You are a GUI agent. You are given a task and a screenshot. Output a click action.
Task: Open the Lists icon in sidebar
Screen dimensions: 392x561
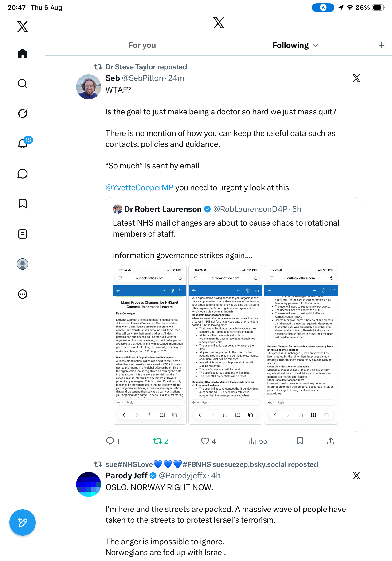pyautogui.click(x=23, y=234)
